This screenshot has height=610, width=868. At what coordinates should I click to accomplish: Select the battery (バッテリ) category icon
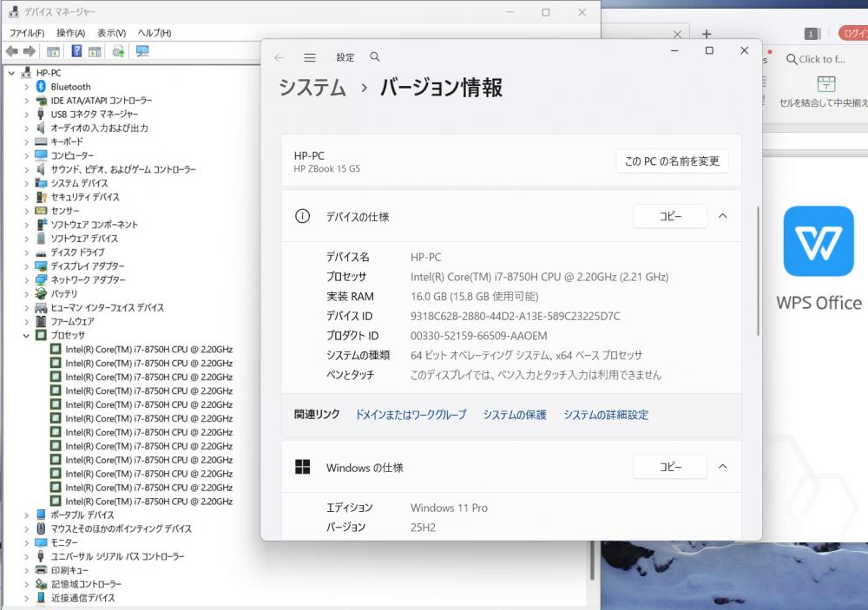[x=41, y=293]
